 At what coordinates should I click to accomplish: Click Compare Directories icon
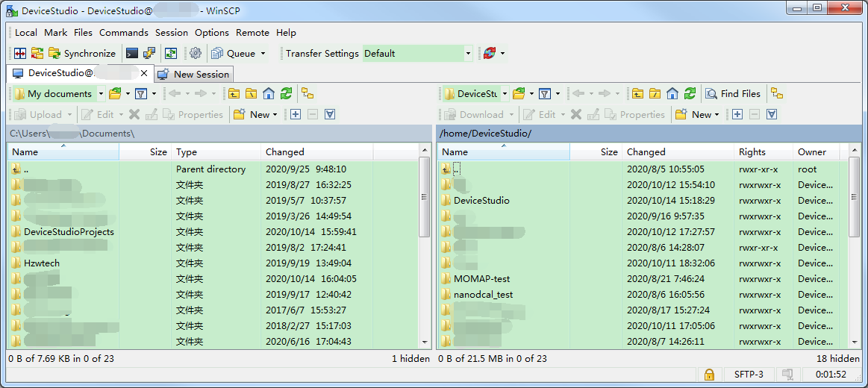[21, 54]
